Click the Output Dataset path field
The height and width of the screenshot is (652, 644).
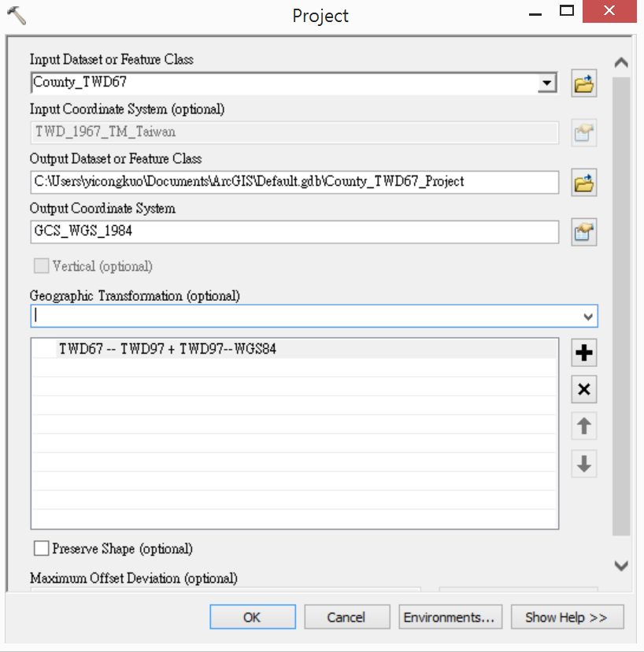[294, 182]
